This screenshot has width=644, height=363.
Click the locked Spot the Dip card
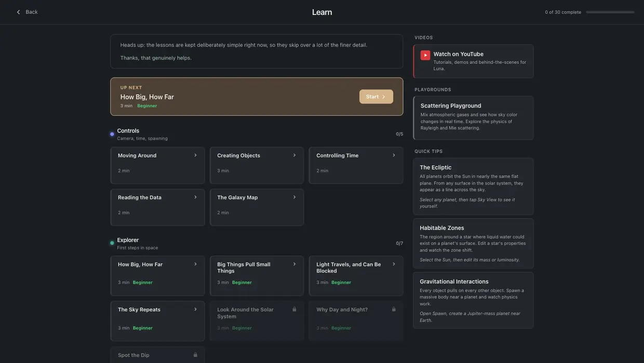tap(157, 355)
